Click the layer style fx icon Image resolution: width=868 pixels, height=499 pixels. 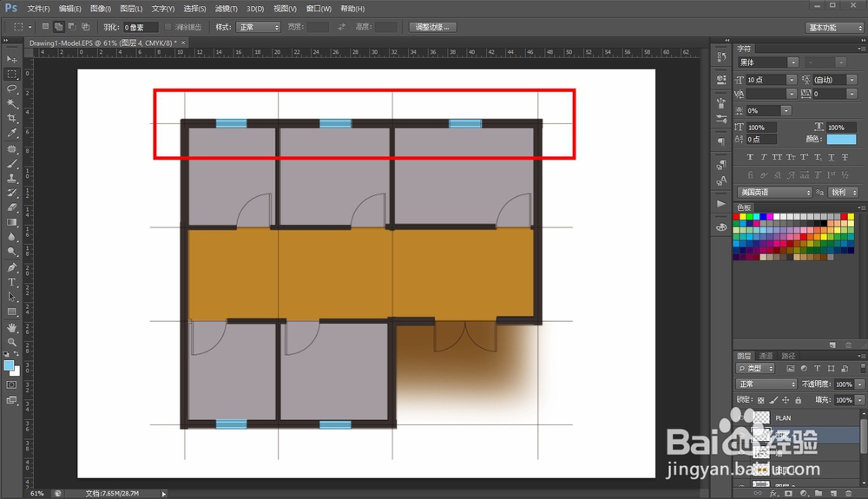click(x=773, y=493)
